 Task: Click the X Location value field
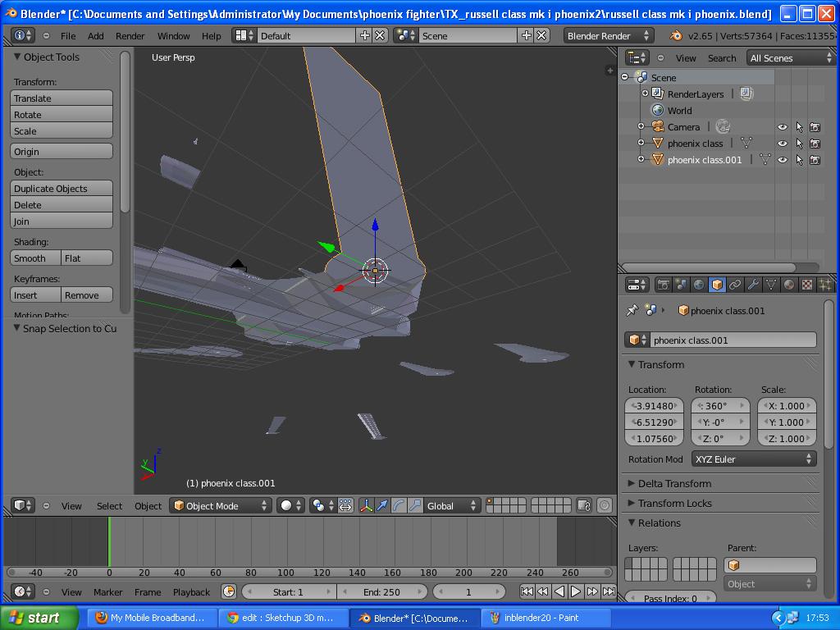[x=654, y=405]
